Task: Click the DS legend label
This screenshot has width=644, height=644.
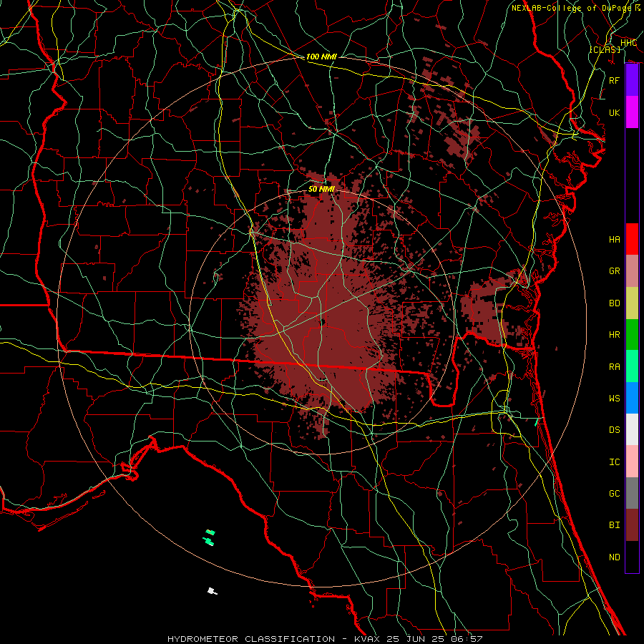Action: (x=615, y=430)
